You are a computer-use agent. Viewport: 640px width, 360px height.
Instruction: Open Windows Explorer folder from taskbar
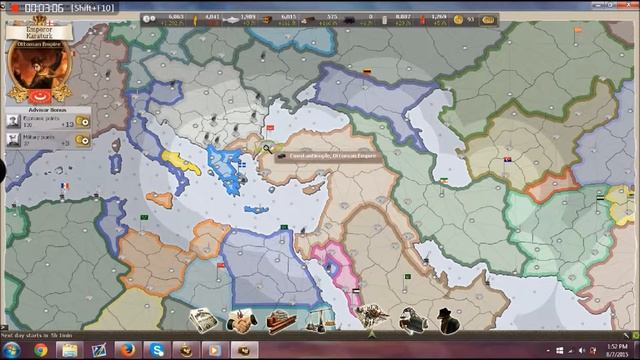69,350
